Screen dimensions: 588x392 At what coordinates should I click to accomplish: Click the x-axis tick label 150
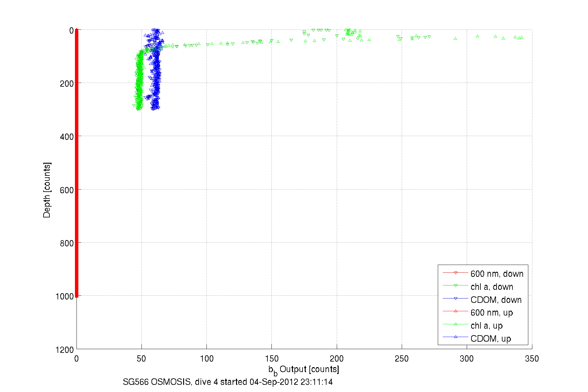[x=272, y=359]
